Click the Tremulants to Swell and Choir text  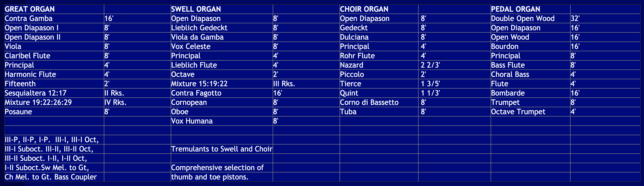coord(221,149)
